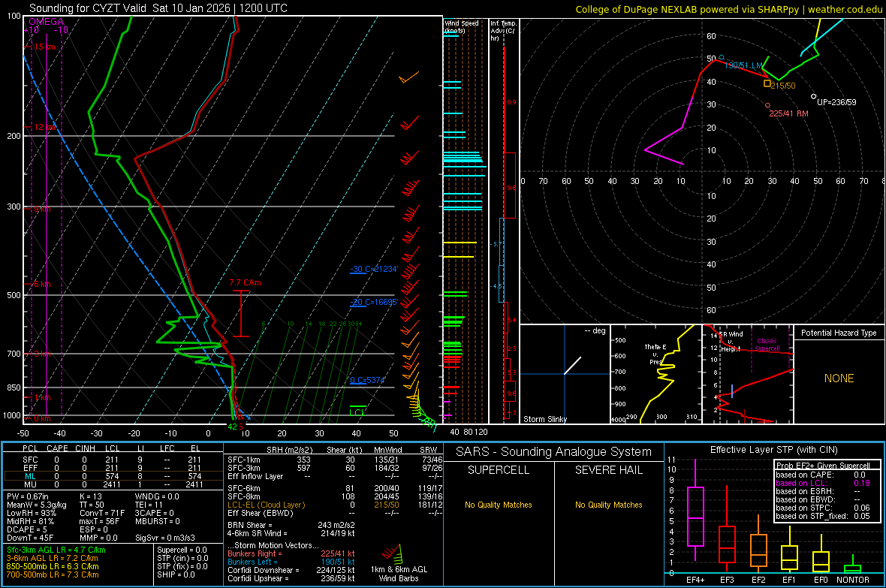This screenshot has height=588, width=886.
Task: Click the orange EF2 box plot
Action: [758, 543]
